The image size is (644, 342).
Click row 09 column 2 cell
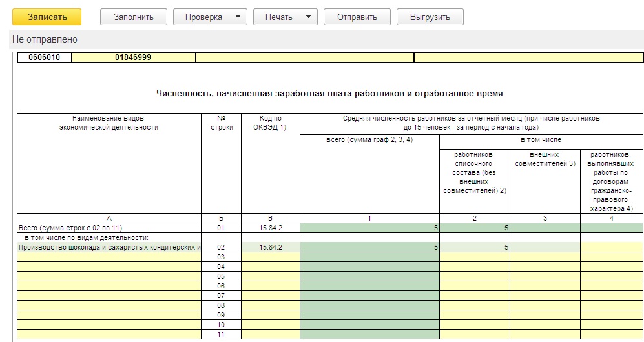tap(475, 315)
